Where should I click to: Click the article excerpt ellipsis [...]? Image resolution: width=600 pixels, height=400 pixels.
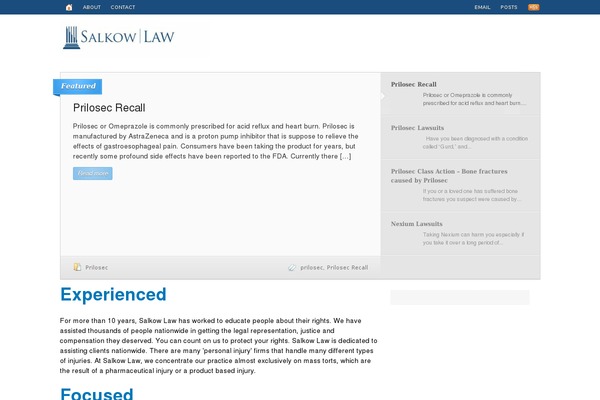pyautogui.click(x=345, y=156)
